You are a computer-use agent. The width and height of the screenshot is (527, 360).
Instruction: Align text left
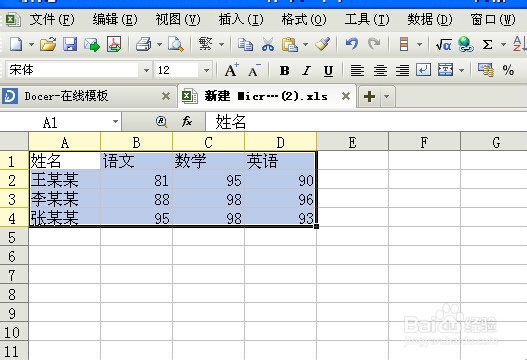tap(357, 70)
